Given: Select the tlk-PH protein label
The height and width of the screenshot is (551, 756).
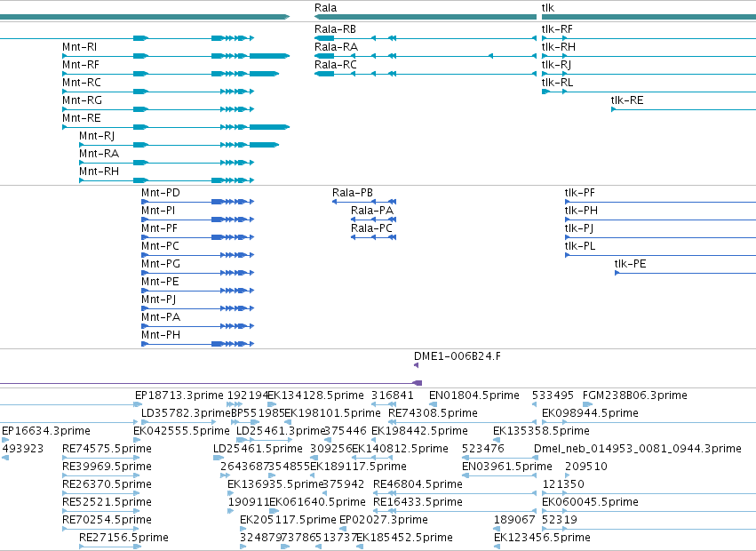Looking at the screenshot, I should [x=581, y=211].
